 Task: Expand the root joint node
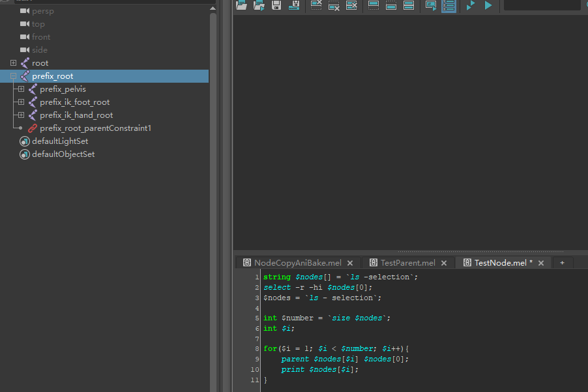coord(13,63)
